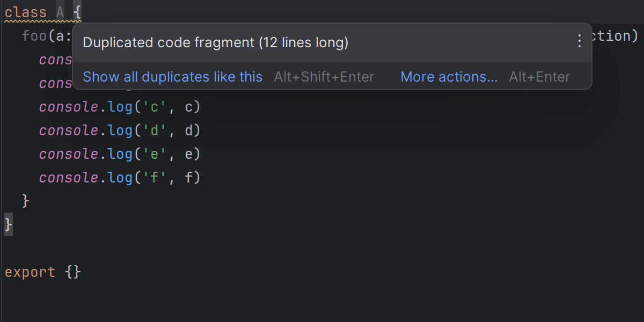Click the closing brace of foo method
644x322 pixels.
[x=25, y=201]
